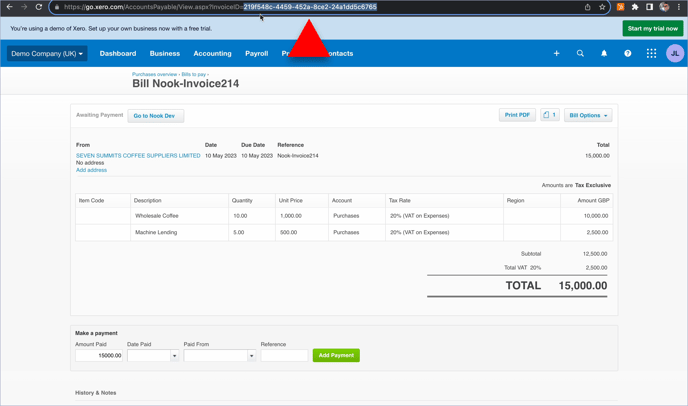
Task: Click the Total VAT 2,500.00 value
Action: [x=596, y=268]
